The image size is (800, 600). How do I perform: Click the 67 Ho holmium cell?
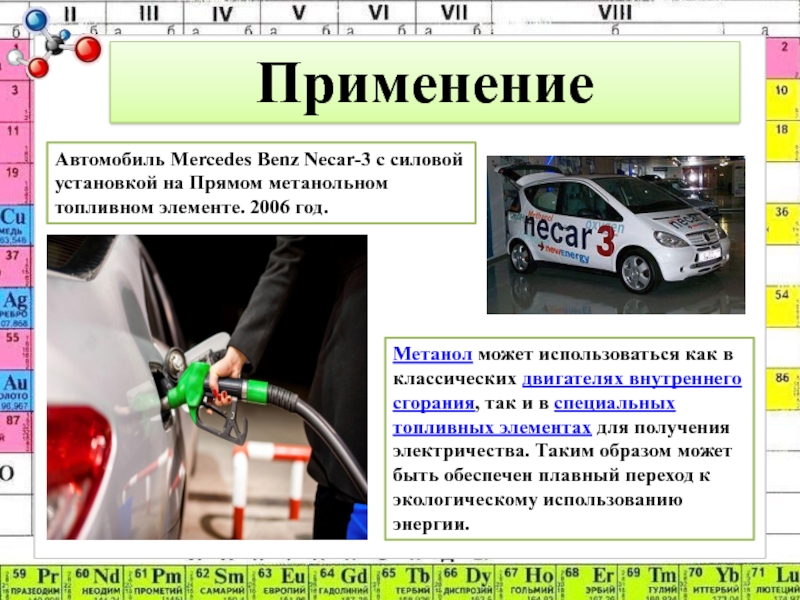click(x=525, y=582)
